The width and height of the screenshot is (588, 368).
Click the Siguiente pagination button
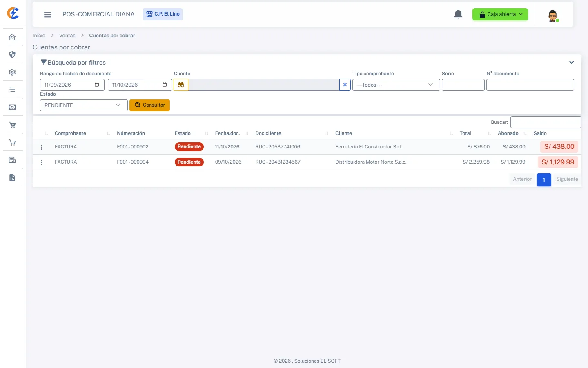coord(567,179)
